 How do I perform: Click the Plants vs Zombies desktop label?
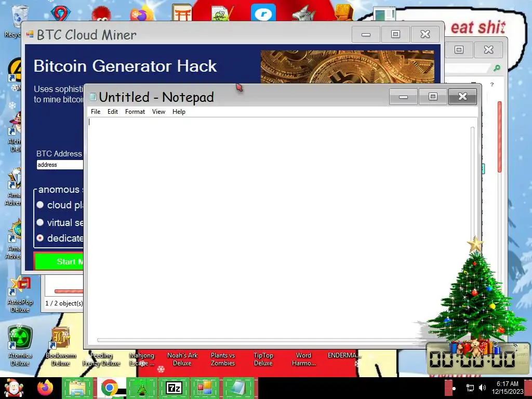[x=222, y=359]
